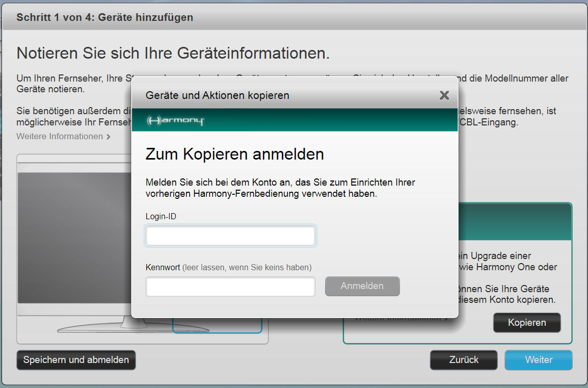Click the Kopieren button
588x388 pixels.
pos(526,323)
